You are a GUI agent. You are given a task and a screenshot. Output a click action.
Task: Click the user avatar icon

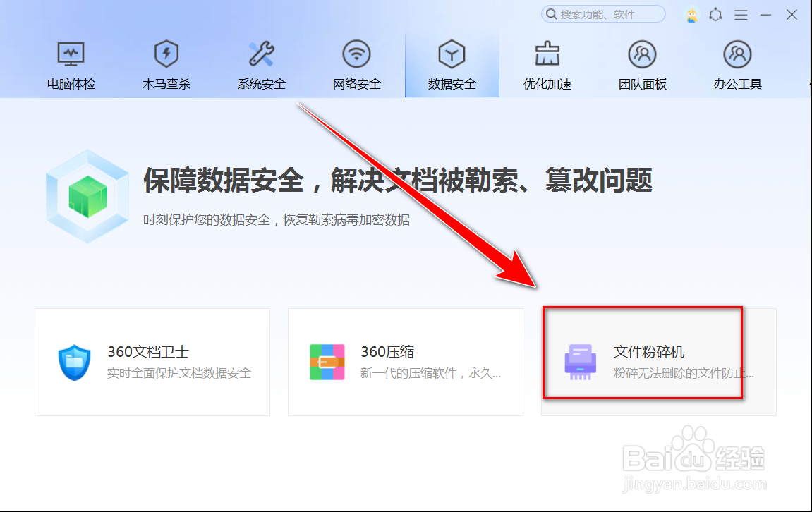[691, 15]
